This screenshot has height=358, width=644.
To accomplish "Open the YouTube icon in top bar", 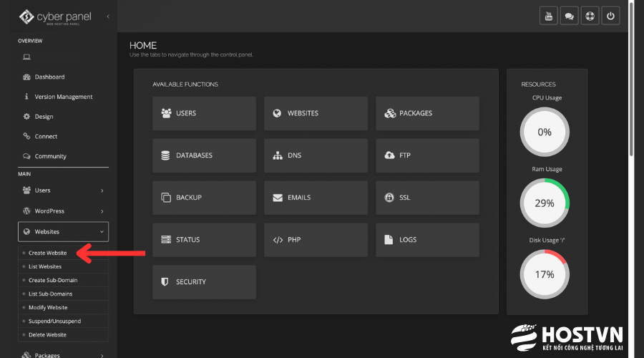I will pos(548,16).
